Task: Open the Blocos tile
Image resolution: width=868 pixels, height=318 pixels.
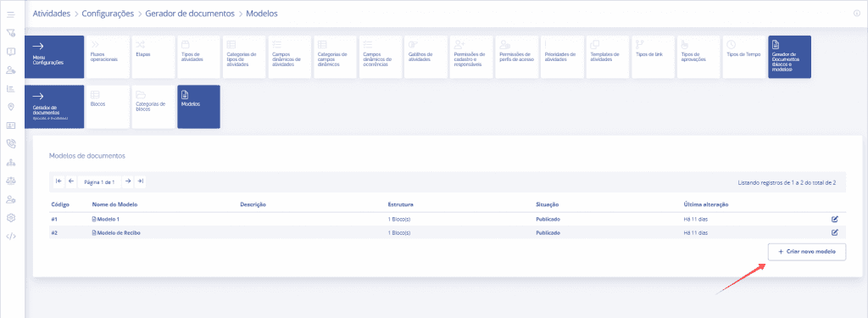Action: tap(108, 106)
